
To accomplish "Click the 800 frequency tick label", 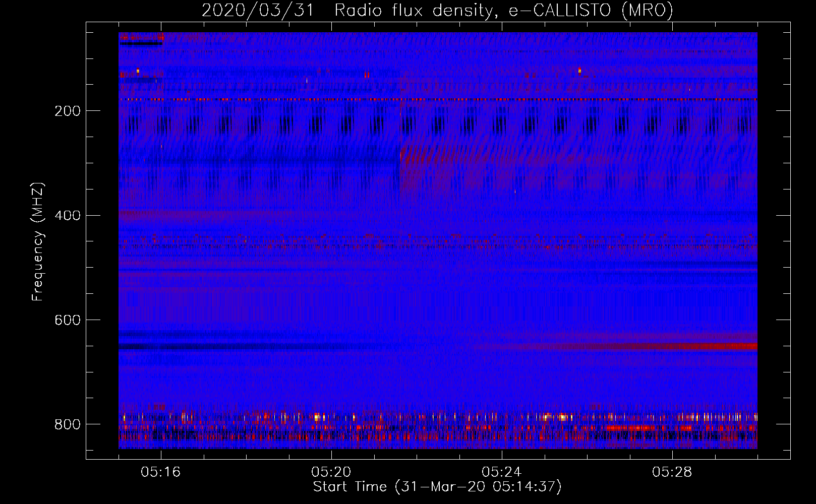I will click(68, 424).
